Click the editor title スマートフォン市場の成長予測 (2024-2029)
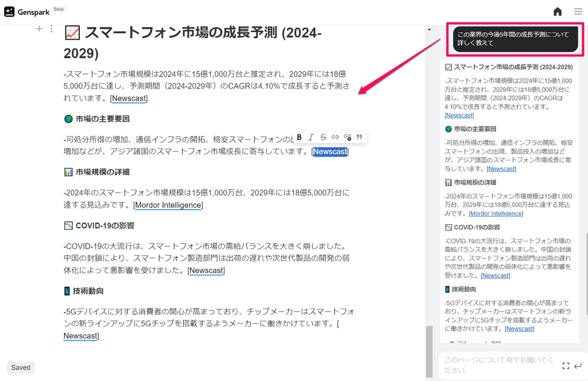 [192, 43]
